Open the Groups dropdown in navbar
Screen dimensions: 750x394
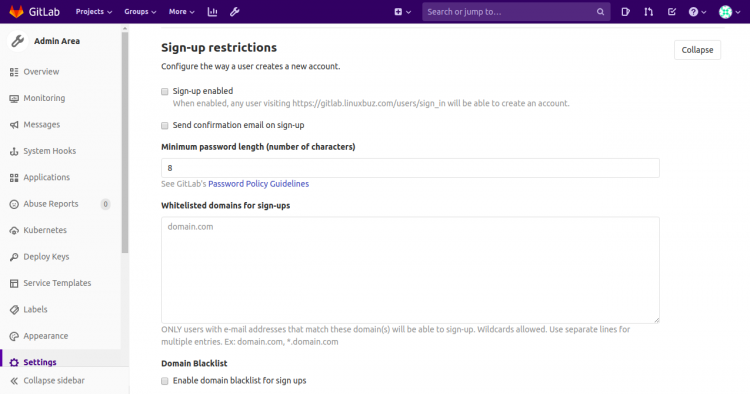point(140,12)
